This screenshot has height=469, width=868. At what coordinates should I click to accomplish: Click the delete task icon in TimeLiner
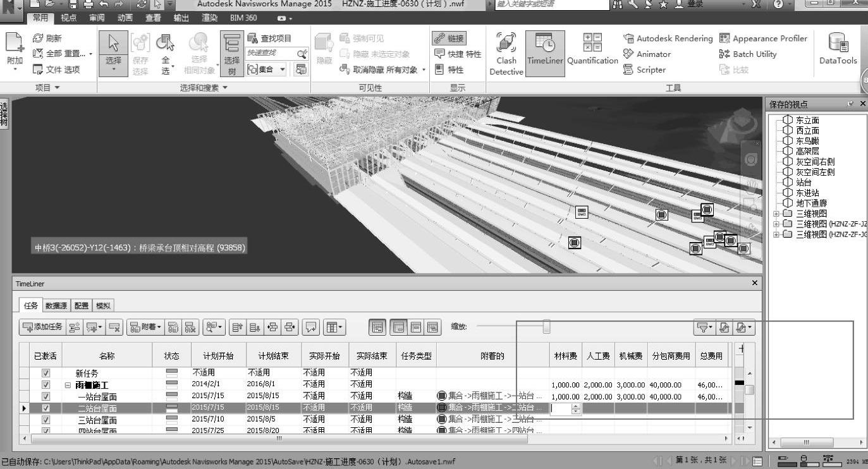[115, 327]
